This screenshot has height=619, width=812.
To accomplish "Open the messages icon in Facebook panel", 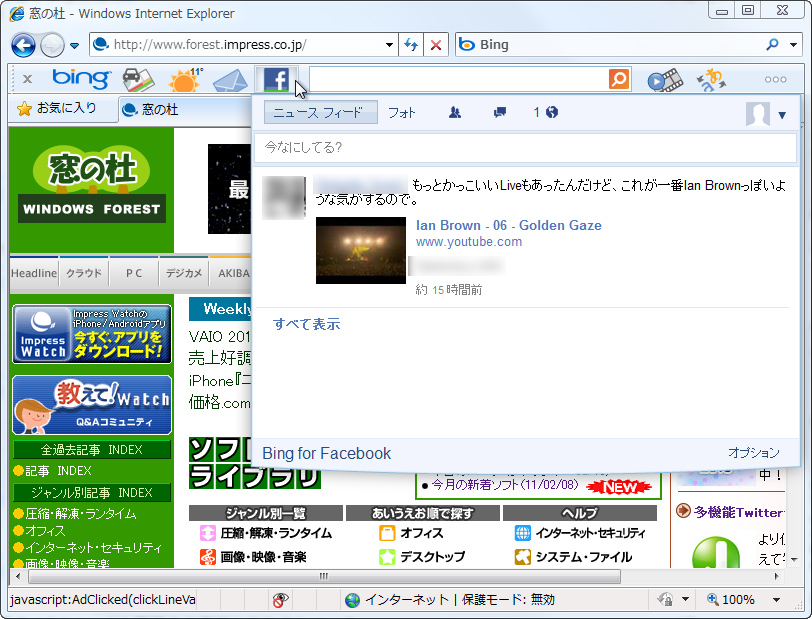I will click(x=498, y=113).
